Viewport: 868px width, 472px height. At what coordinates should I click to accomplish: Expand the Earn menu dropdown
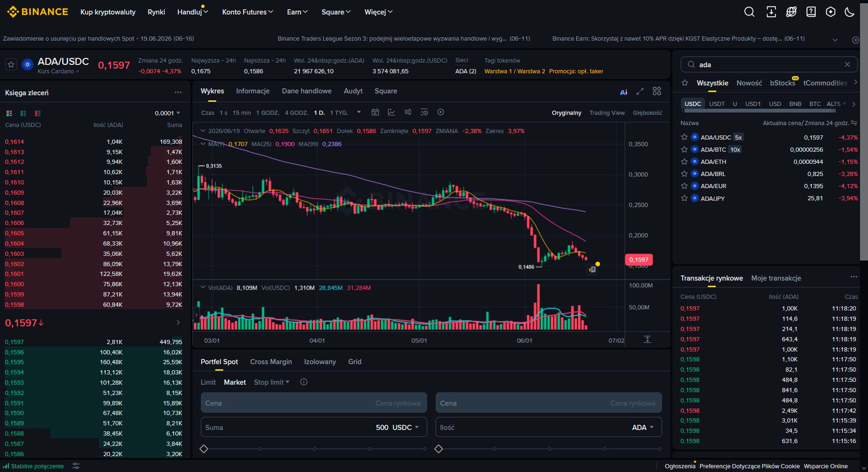[x=297, y=12]
